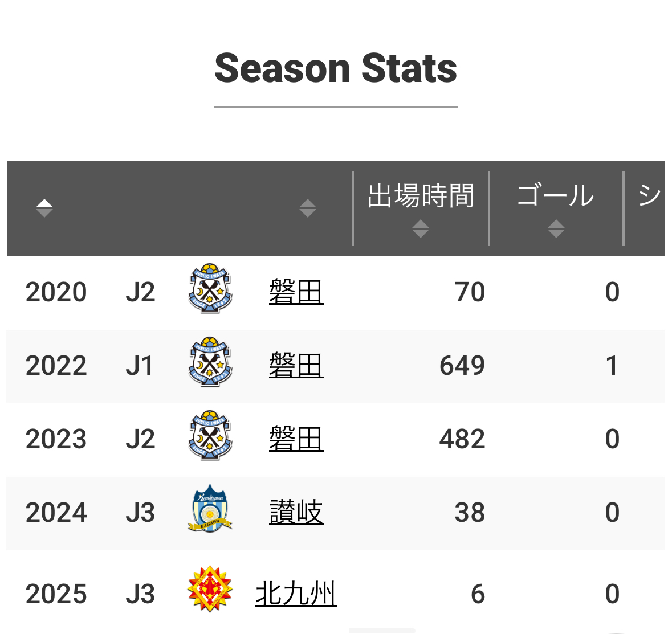This screenshot has width=672, height=634.
Task: Open the 磐田 link in the 2023 row
Action: coord(296,439)
